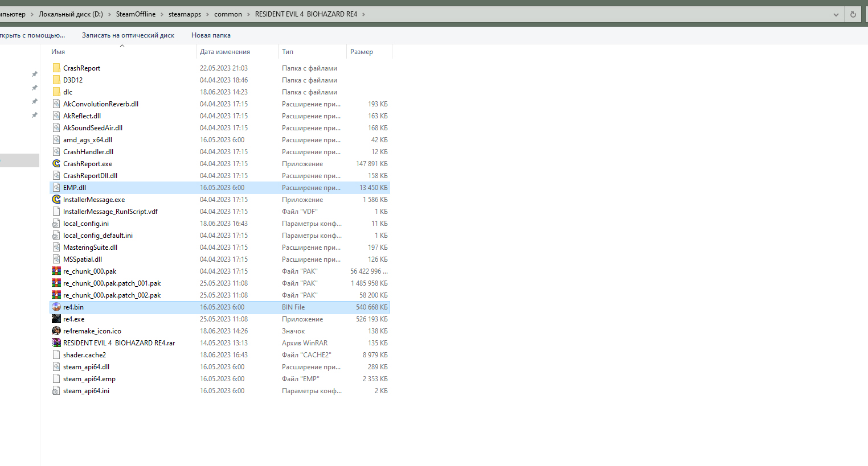The width and height of the screenshot is (868, 466).
Task: Click the InstallerMessage.exe icon
Action: pyautogui.click(x=56, y=200)
